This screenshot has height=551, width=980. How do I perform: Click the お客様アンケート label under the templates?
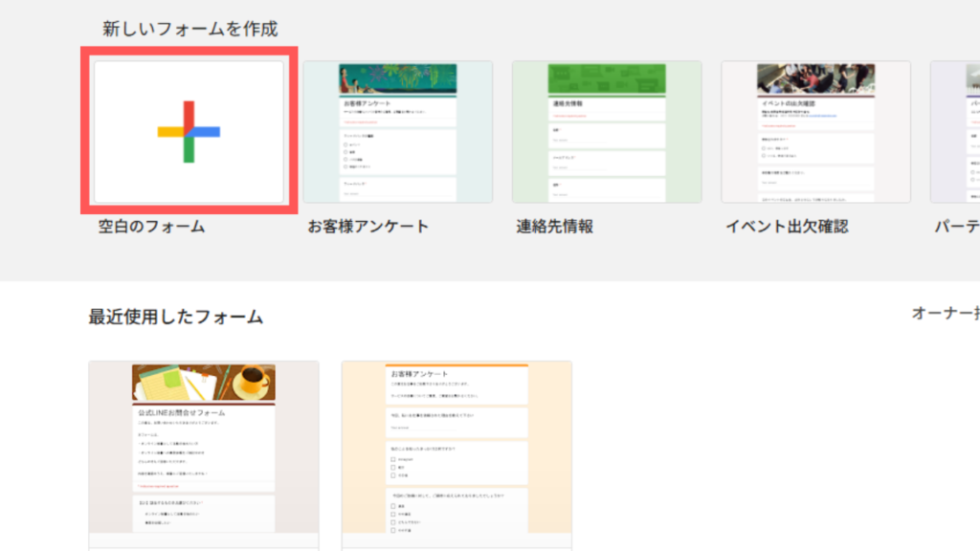[x=367, y=227]
